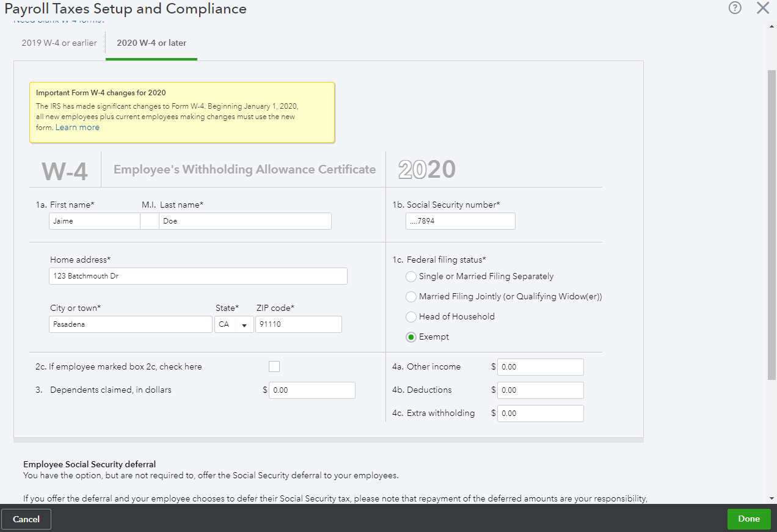Check the box 2c checkbox

pyautogui.click(x=274, y=366)
